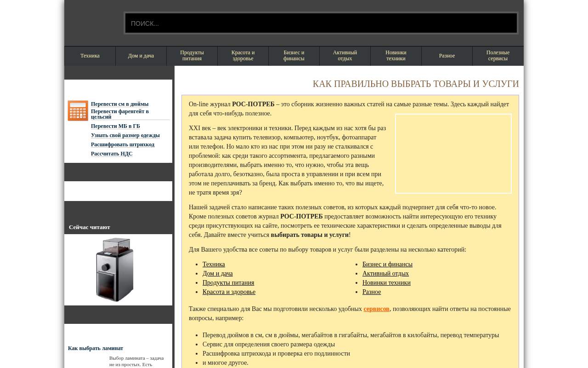The width and height of the screenshot is (588, 368).
Task: Go to Новинки техники in navigation bar
Action: pos(396,56)
